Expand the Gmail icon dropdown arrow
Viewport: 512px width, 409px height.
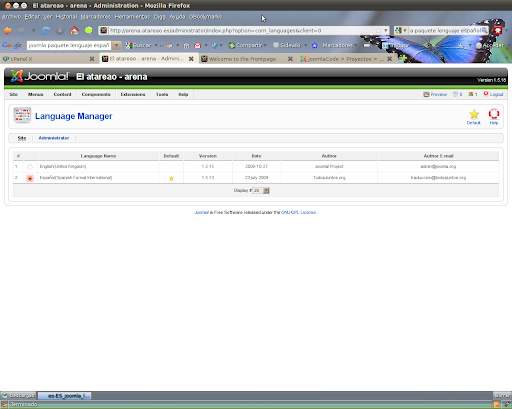(206, 45)
